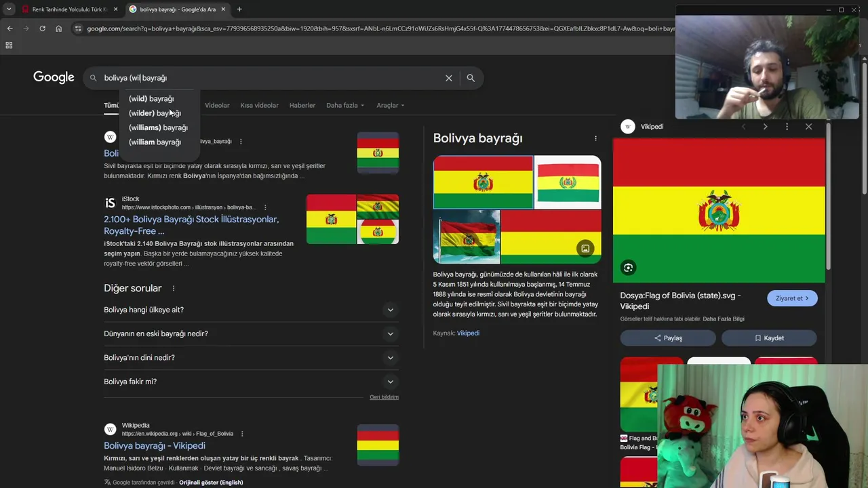Open more options for first Wikipedia result
The height and width of the screenshot is (488, 868).
tap(241, 142)
